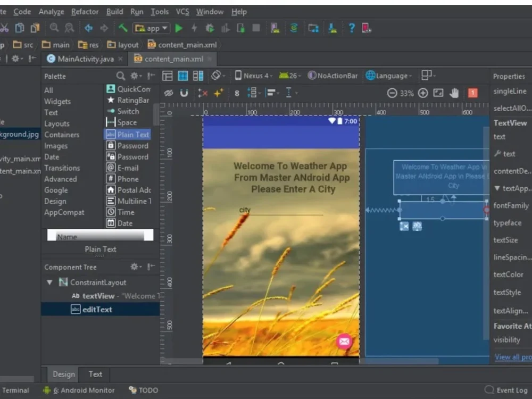Show the blueprint-only view mode

(x=182, y=76)
